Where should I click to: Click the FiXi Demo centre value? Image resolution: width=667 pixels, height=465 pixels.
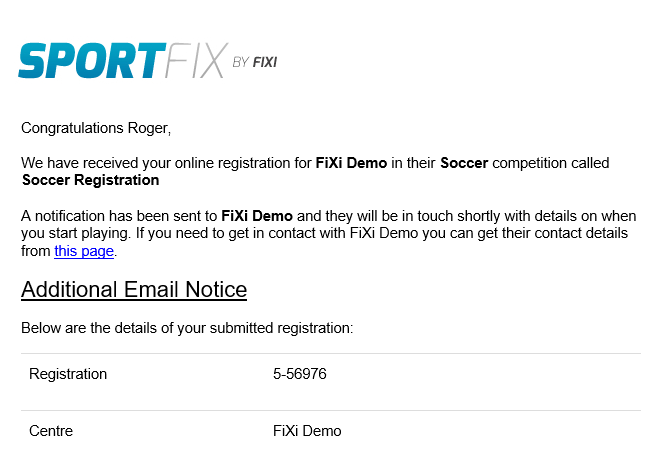click(307, 431)
